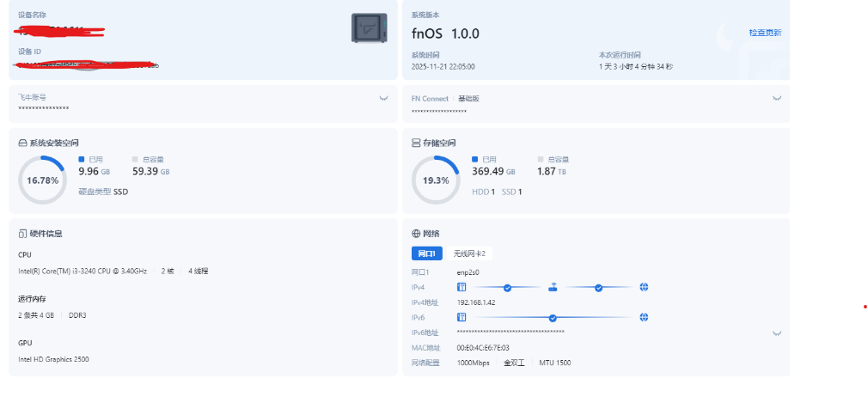
Task: Click the 全双工 duplex mode text
Action: click(x=514, y=363)
